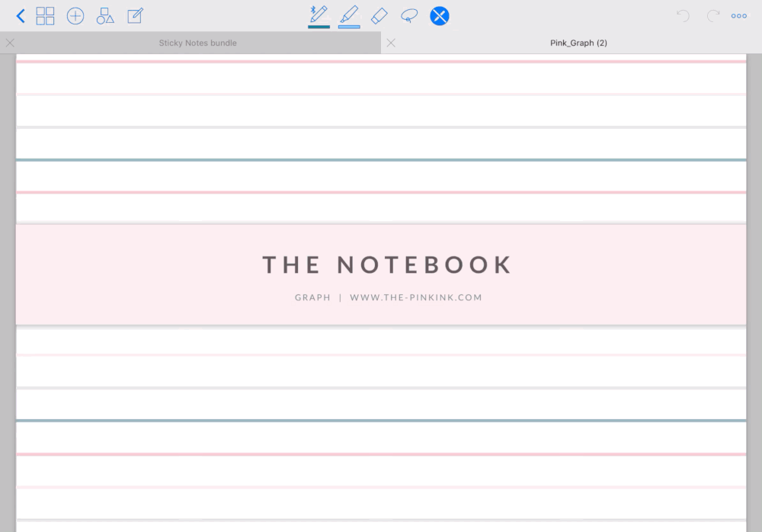Click THE NOTEBOOK title banner on the page
This screenshot has height=532, width=762.
[386, 265]
